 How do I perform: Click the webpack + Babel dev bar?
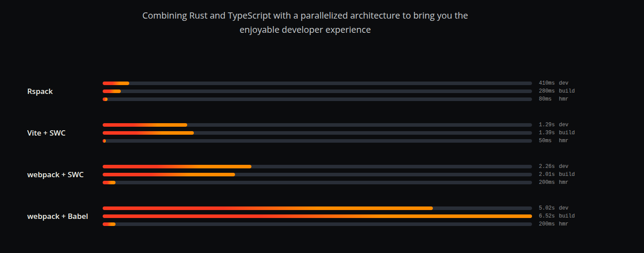317,208
